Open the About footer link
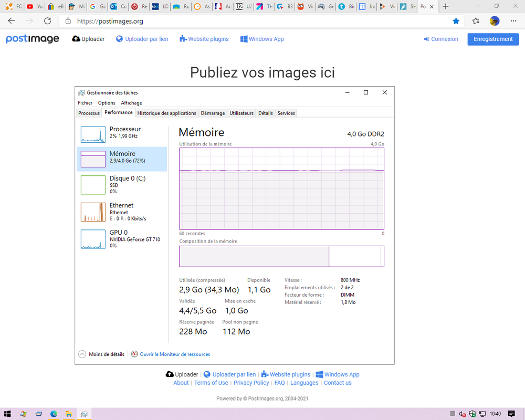Viewport: 525px width, 420px height. (181, 383)
